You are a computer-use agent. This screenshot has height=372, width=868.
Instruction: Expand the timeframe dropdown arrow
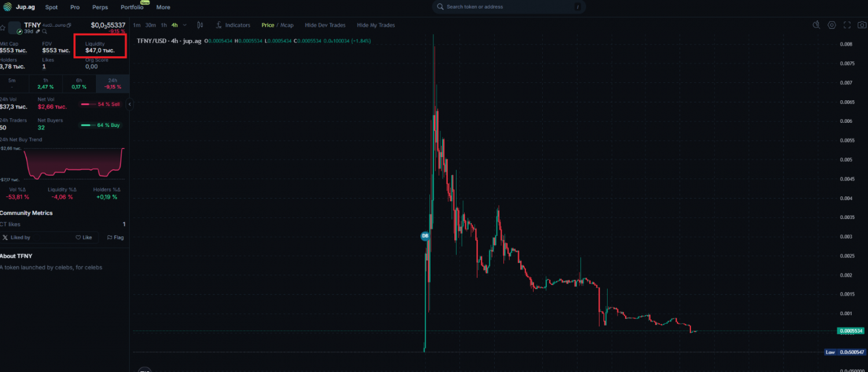pyautogui.click(x=184, y=25)
